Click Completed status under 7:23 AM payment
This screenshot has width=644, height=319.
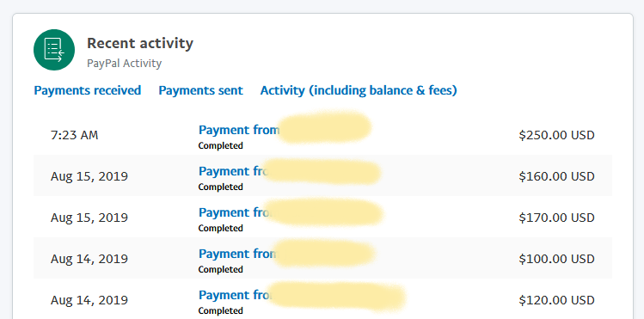(221, 146)
